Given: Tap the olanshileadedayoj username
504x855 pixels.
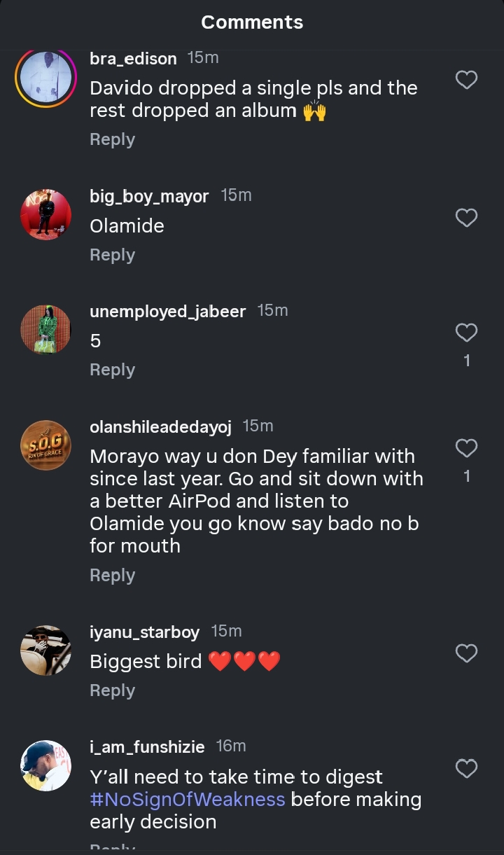Looking at the screenshot, I should (161, 426).
